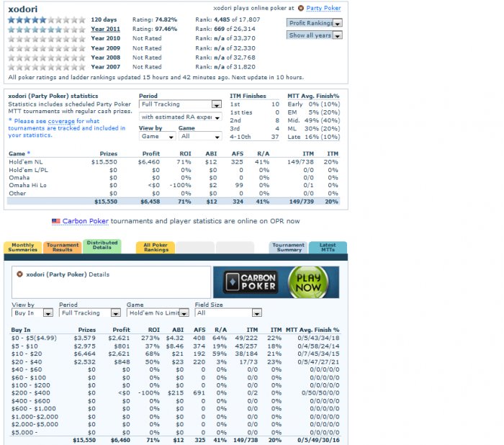Click the Party Poker chip icon
Screen dimensions: 504x445
coord(300,8)
